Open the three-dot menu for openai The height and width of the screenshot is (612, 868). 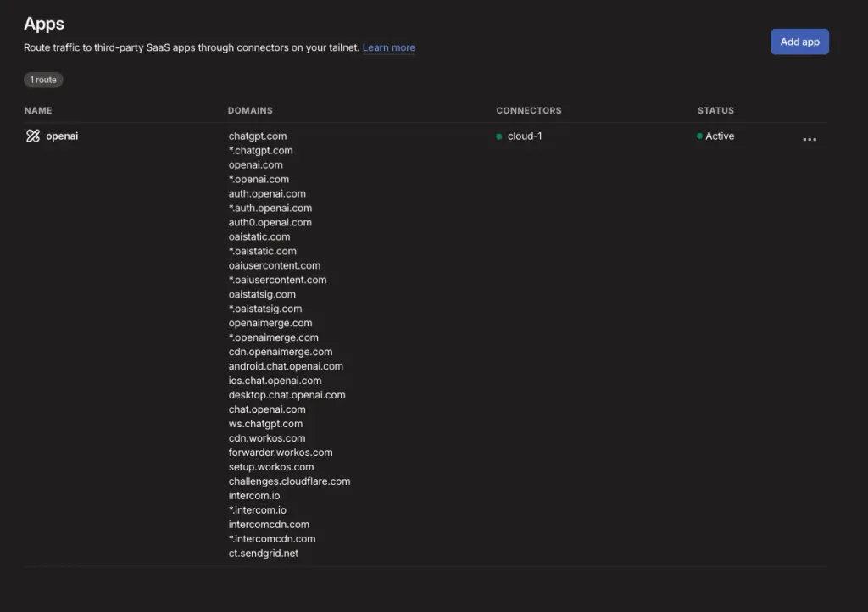pos(810,140)
